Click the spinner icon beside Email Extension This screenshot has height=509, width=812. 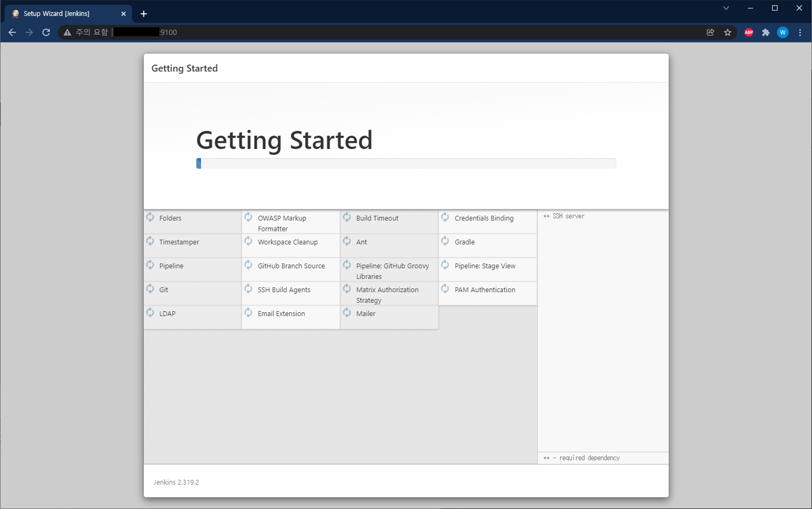pyautogui.click(x=248, y=312)
